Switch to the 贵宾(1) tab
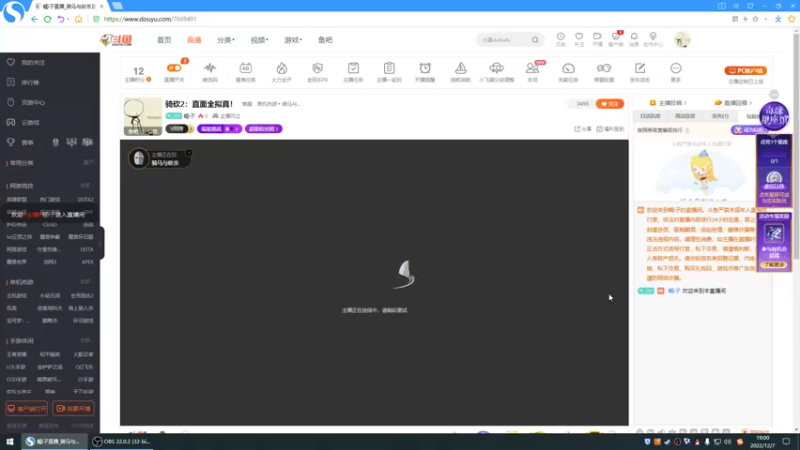 (720, 116)
